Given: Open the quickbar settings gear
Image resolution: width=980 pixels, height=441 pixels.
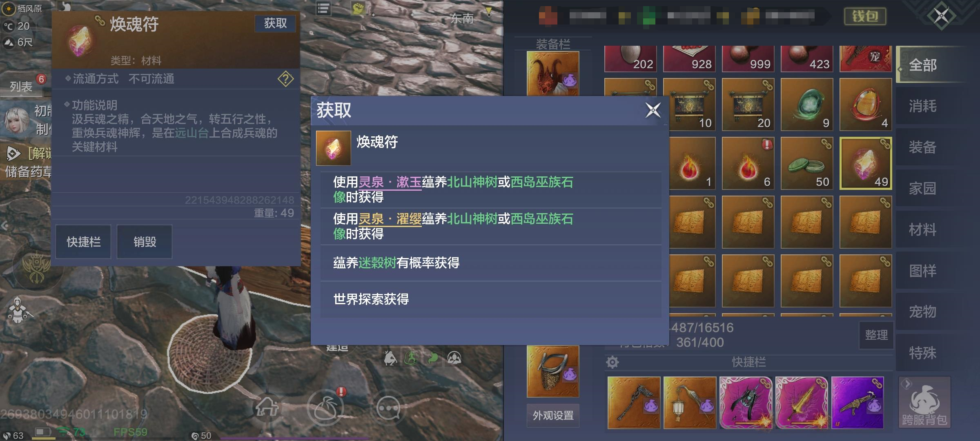Looking at the screenshot, I should [612, 362].
